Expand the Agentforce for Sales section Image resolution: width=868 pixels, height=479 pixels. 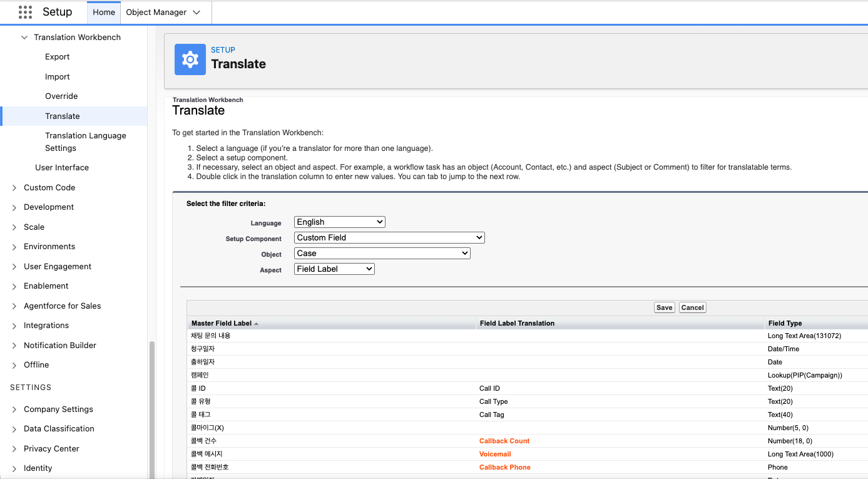(14, 306)
